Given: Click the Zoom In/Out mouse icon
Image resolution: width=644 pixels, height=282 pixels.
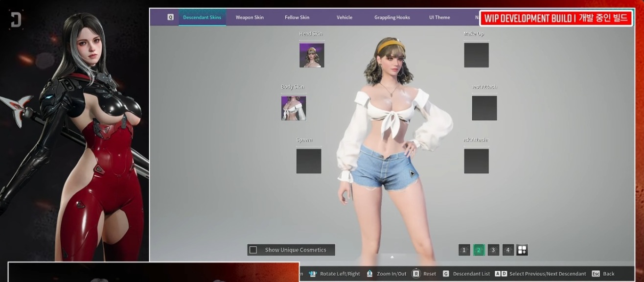Looking at the screenshot, I should pyautogui.click(x=370, y=274).
